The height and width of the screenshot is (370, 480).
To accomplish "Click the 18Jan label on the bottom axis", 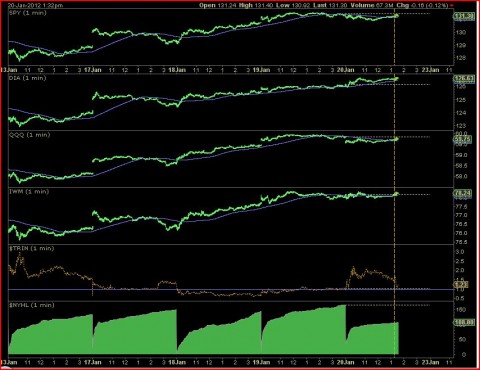I will point(177,362).
